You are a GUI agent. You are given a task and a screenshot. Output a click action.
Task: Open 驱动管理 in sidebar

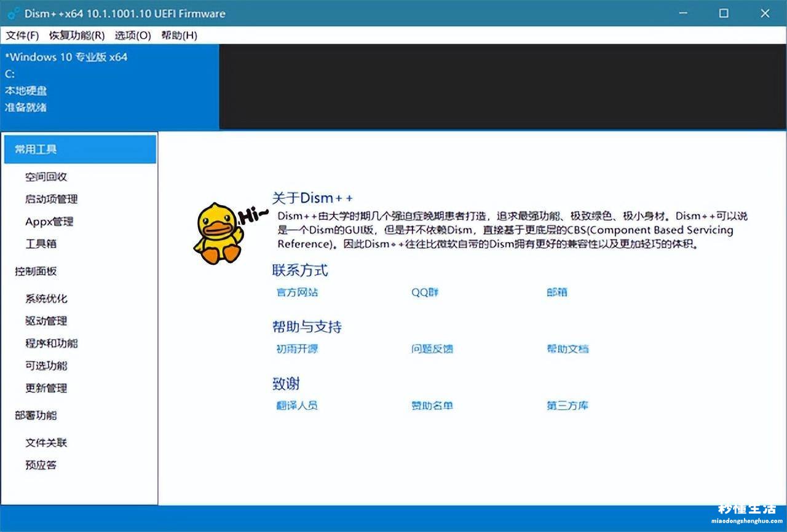[46, 321]
